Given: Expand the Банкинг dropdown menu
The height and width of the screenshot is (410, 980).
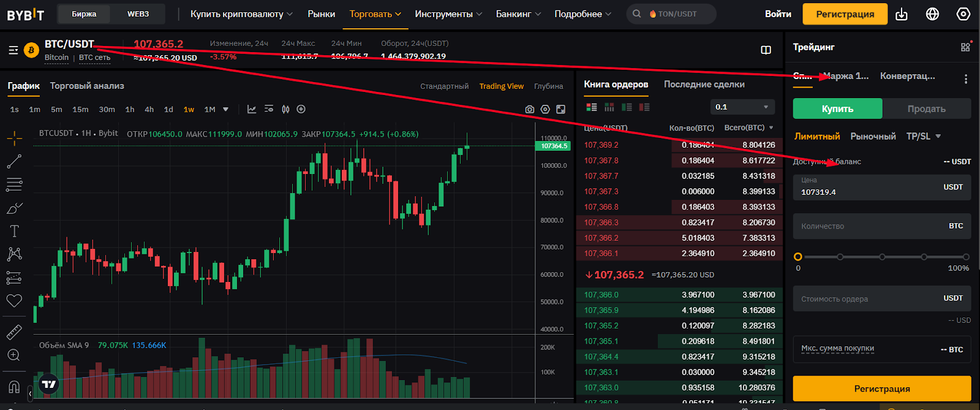Looking at the screenshot, I should tap(518, 14).
